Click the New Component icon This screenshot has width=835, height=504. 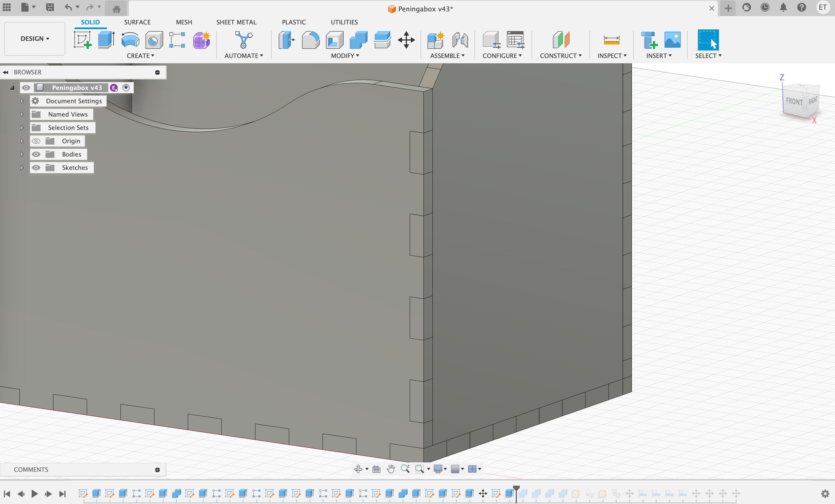pyautogui.click(x=436, y=40)
